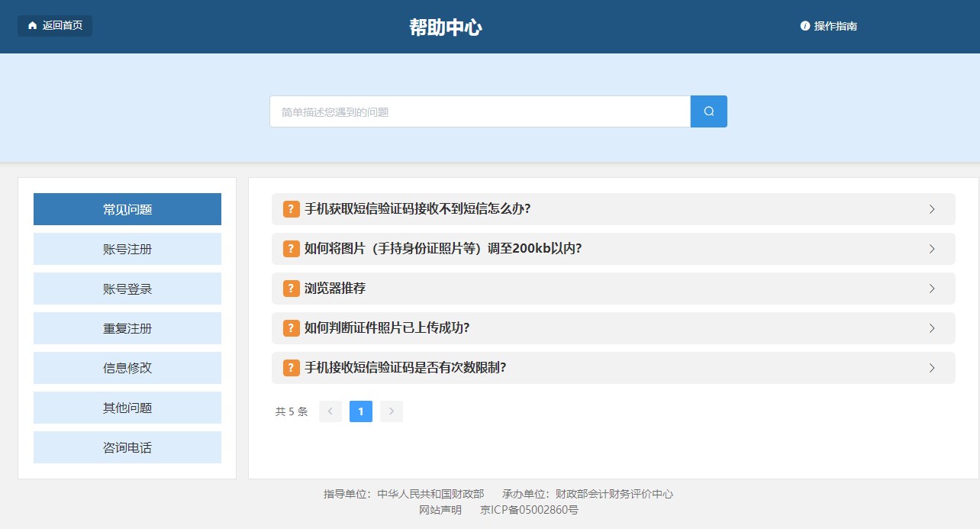The image size is (980, 529).
Task: Click orange question icon for 如何判断证件照片已上传成功
Action: pyautogui.click(x=291, y=328)
